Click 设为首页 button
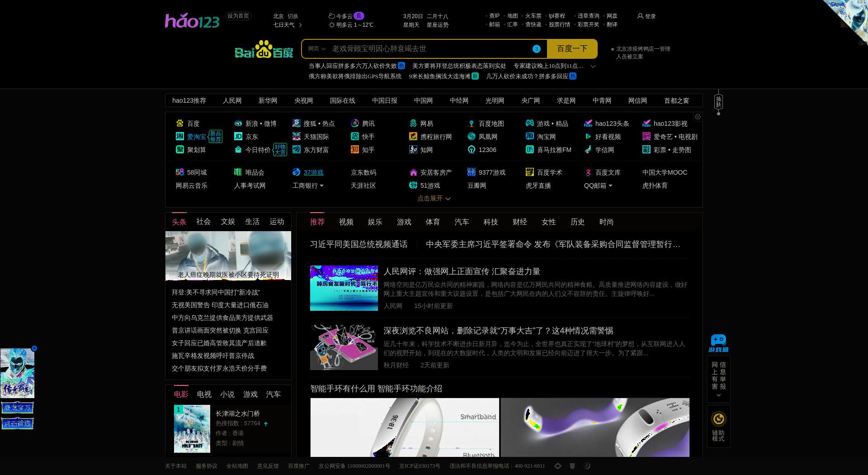The height and width of the screenshot is (475, 868). click(238, 16)
